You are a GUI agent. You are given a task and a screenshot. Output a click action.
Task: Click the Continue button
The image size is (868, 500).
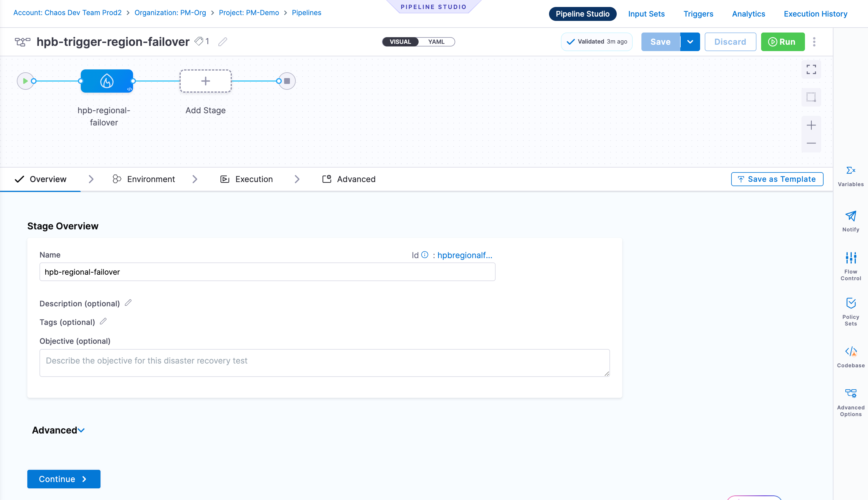63,479
